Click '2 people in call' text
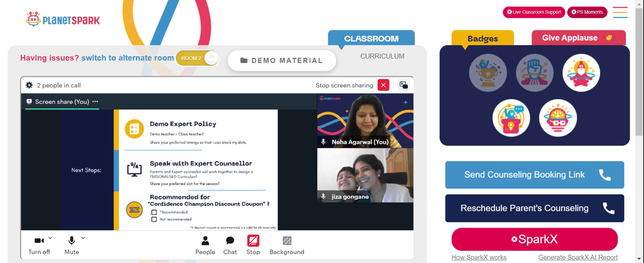Screen dimensions: 644x263 click(x=59, y=86)
